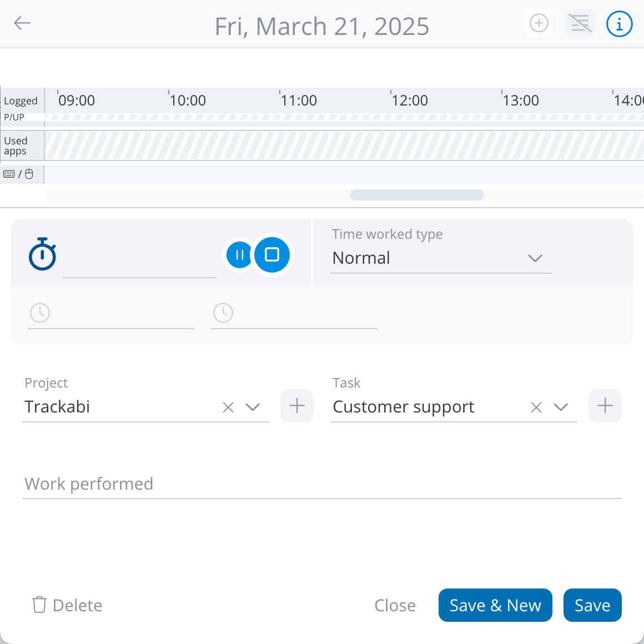Click the Save & New button
Image resolution: width=644 pixels, height=644 pixels.
[x=495, y=605]
